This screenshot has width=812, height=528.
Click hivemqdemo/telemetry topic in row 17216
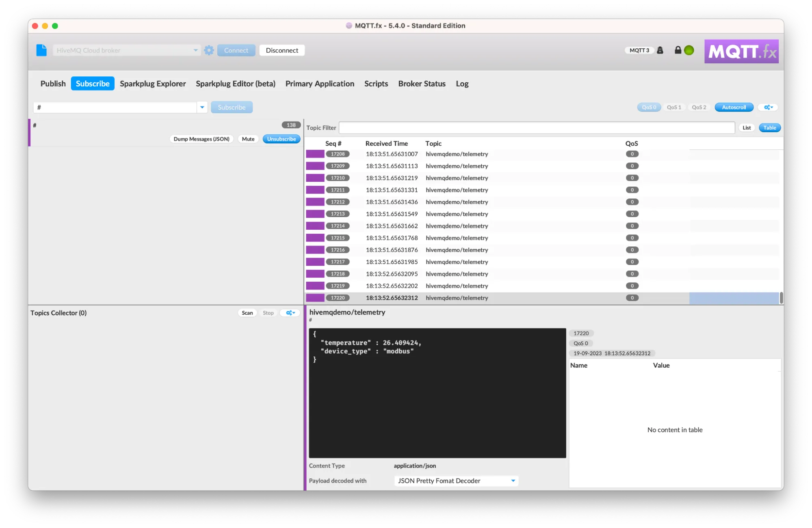(457, 250)
